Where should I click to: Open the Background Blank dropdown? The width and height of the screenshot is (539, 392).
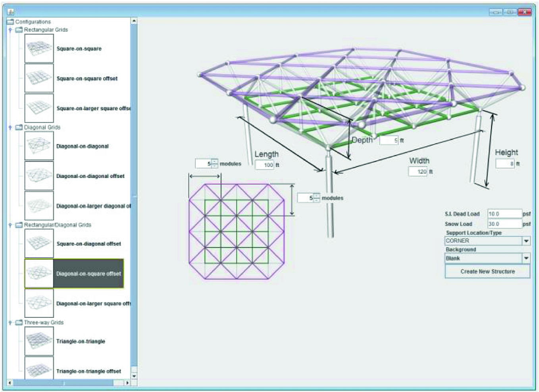[526, 258]
